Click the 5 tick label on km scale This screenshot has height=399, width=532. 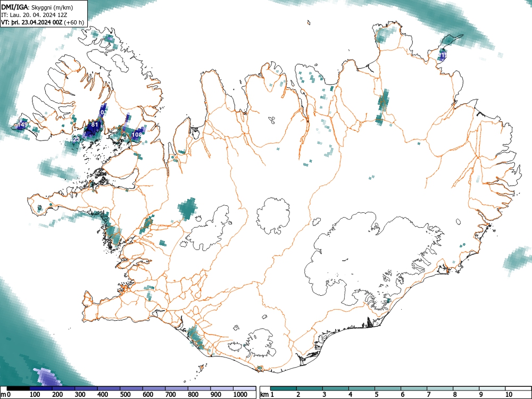pyautogui.click(x=376, y=395)
